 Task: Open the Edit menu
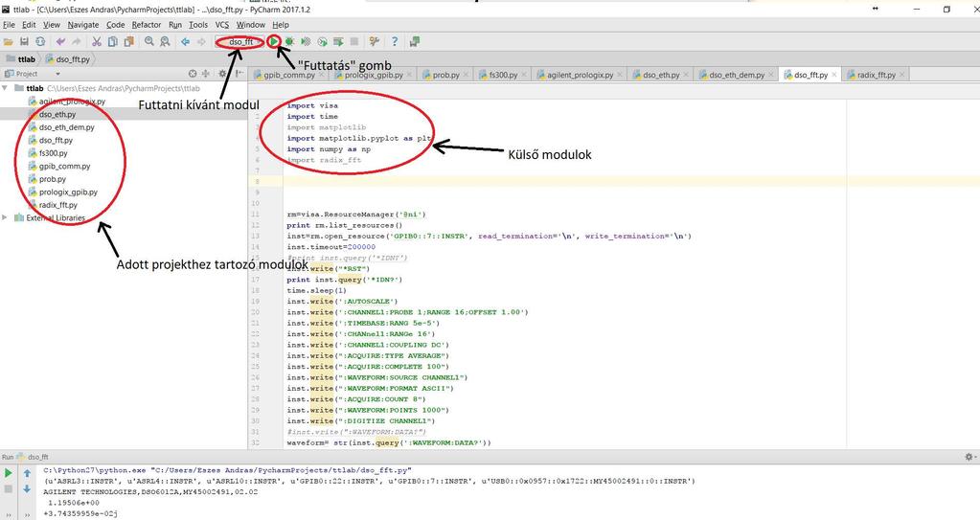point(29,25)
